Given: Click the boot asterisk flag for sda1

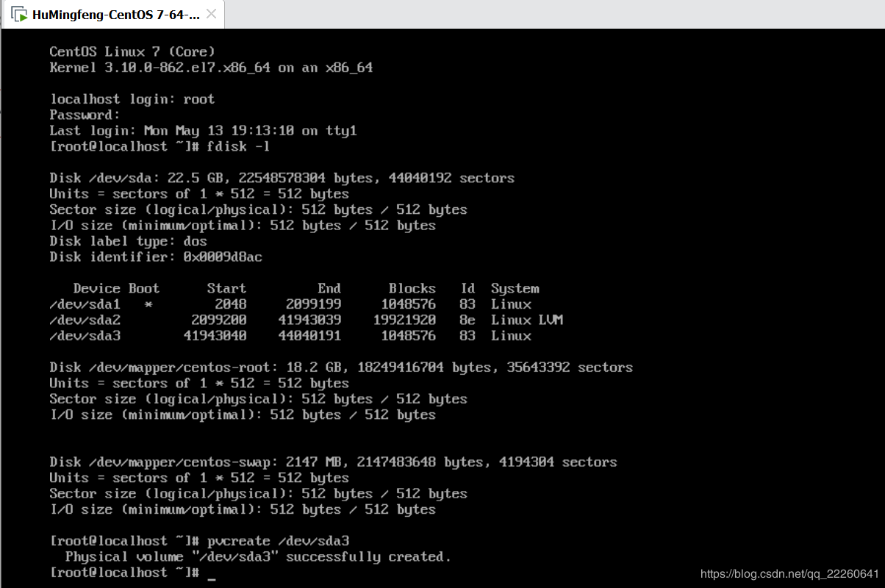Looking at the screenshot, I should click(148, 304).
